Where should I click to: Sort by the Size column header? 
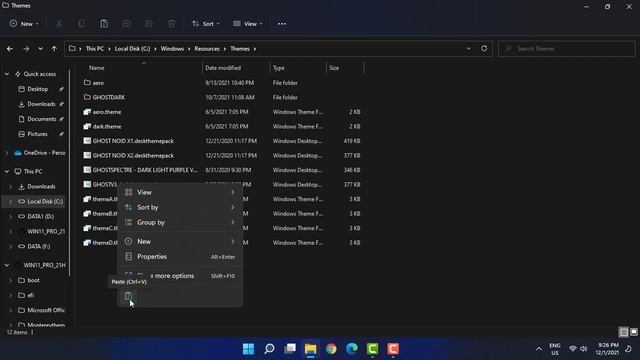click(x=334, y=68)
